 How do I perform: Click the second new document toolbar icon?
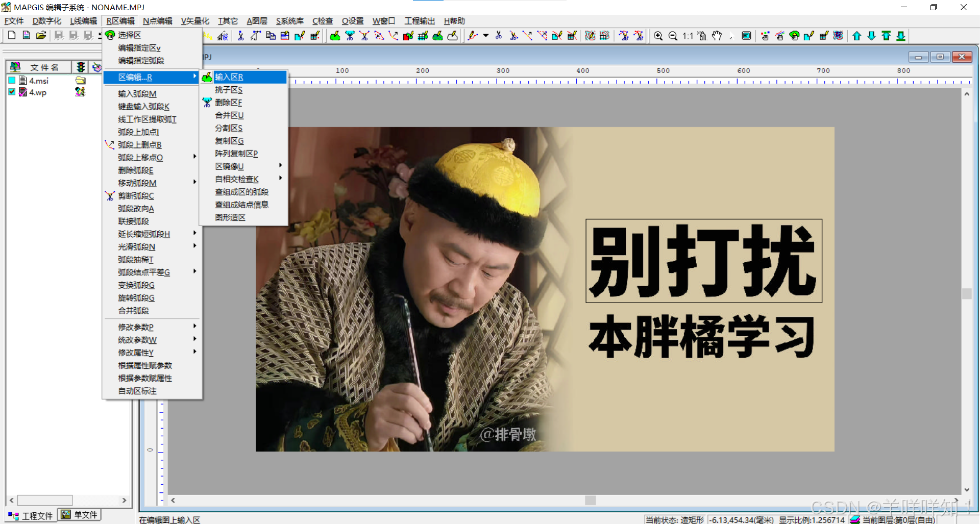pyautogui.click(x=27, y=35)
